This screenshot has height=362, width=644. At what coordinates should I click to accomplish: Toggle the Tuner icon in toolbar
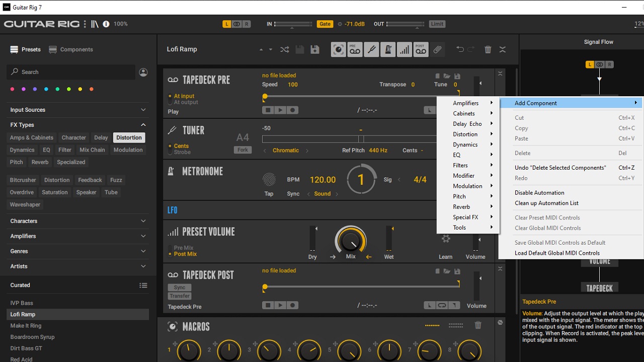[x=371, y=49]
